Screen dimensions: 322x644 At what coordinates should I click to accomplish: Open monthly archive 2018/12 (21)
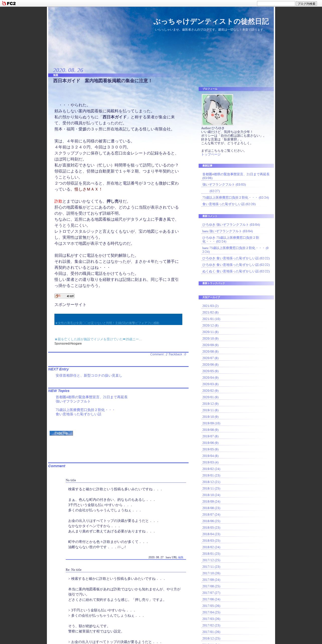coord(211,482)
